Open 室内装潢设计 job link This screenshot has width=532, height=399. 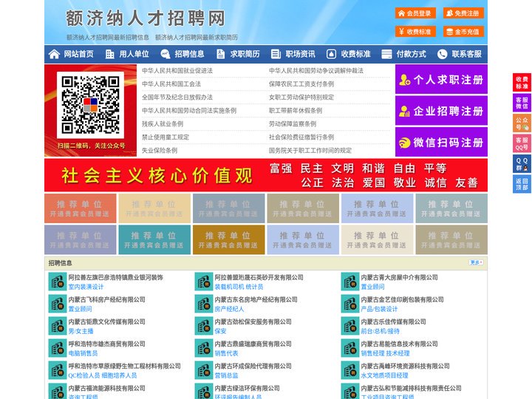click(86, 287)
